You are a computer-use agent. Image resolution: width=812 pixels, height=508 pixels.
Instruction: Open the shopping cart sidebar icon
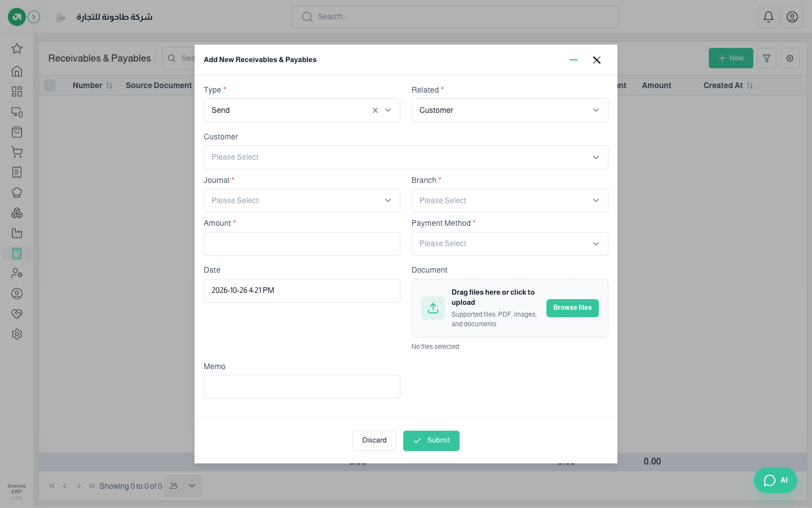tap(17, 152)
